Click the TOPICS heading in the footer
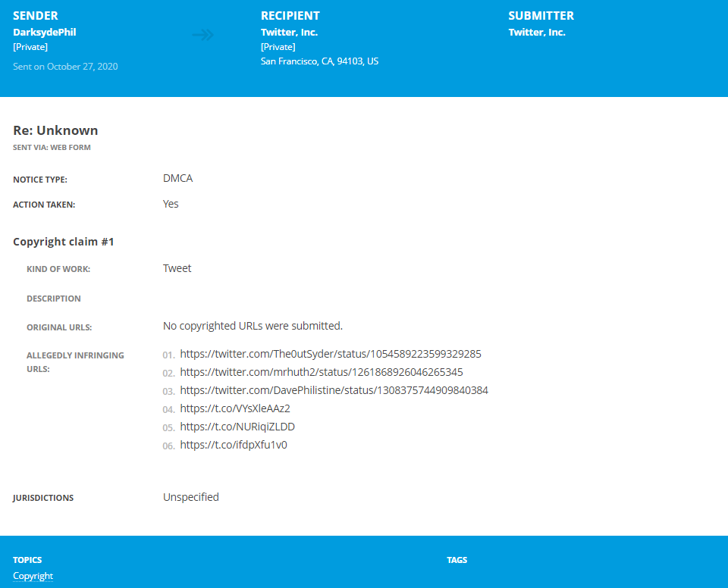Screen dimensions: 728x588 click(27, 560)
